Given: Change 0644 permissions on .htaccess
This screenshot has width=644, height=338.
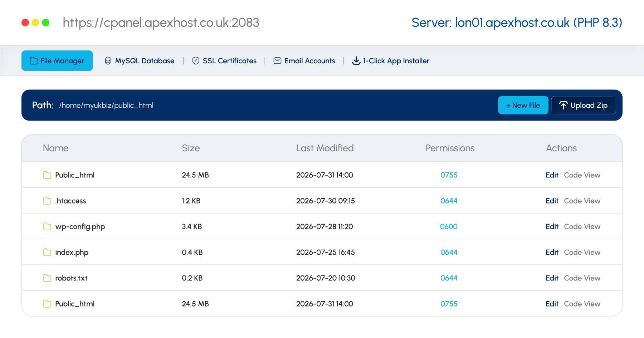Looking at the screenshot, I should click(x=449, y=201).
